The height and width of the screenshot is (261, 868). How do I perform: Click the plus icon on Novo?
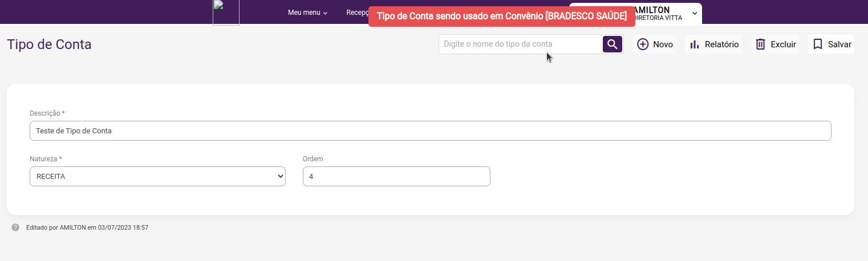(643, 44)
